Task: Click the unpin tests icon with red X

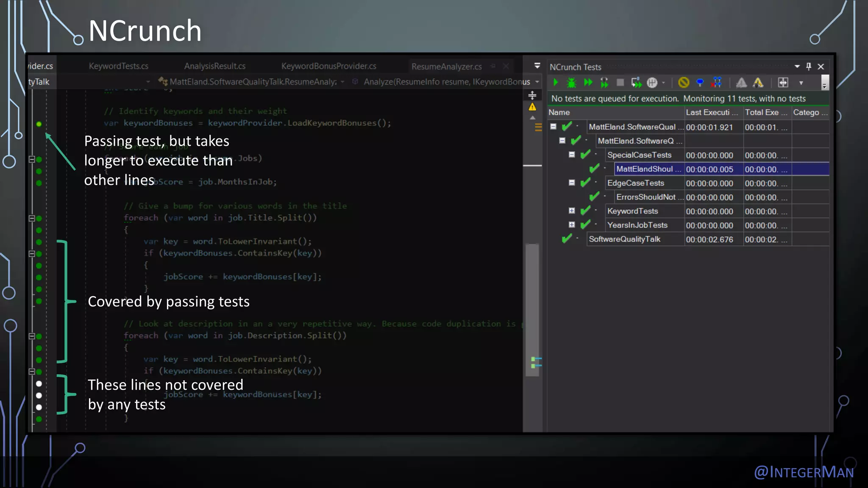Action: (717, 82)
